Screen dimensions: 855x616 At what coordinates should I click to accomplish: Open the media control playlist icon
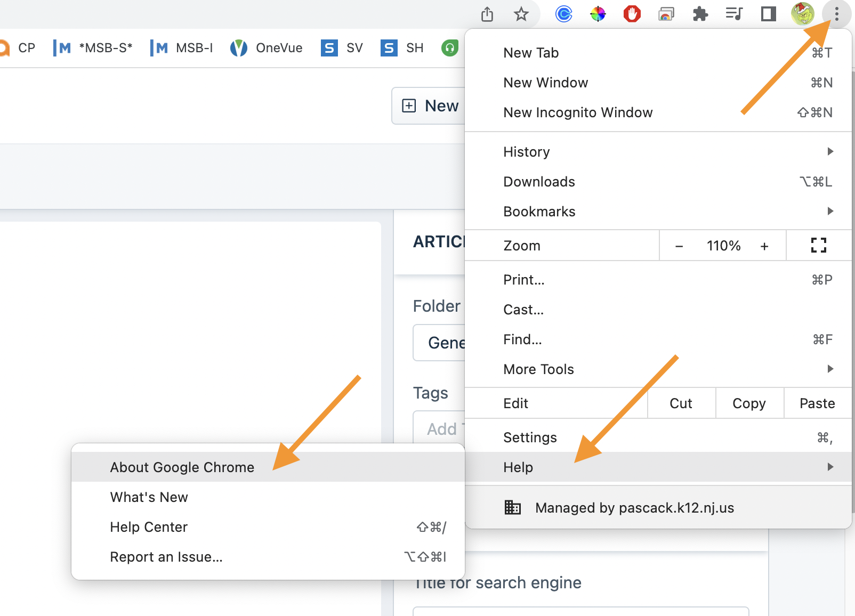[735, 14]
